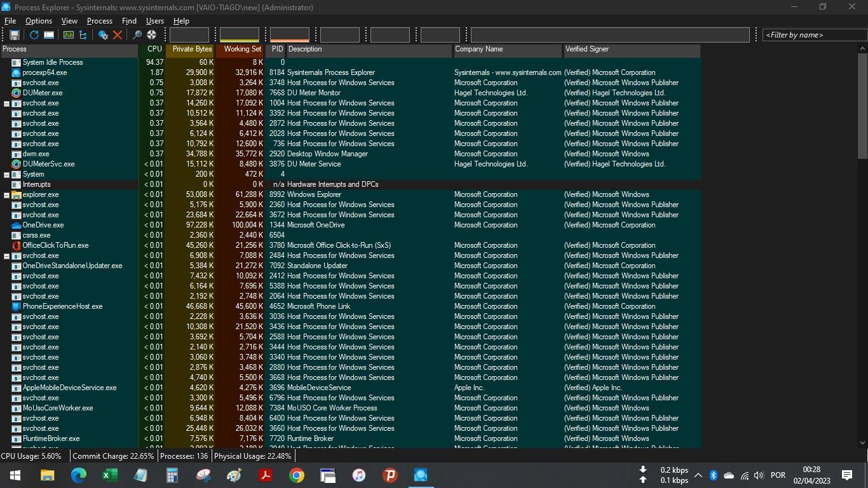The image size is (868, 488).
Task: Sort by the Verified Signer column header
Action: point(632,50)
